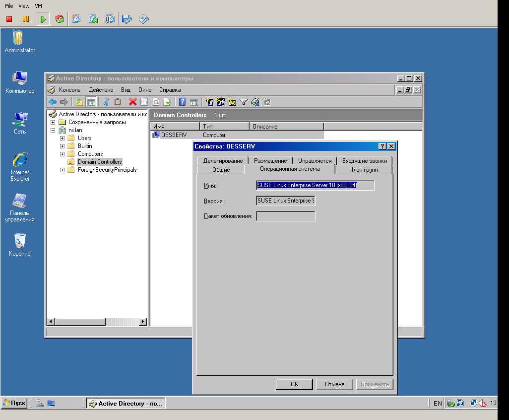Open the Окно menu
Image resolution: width=509 pixels, height=420 pixels.
tap(145, 90)
